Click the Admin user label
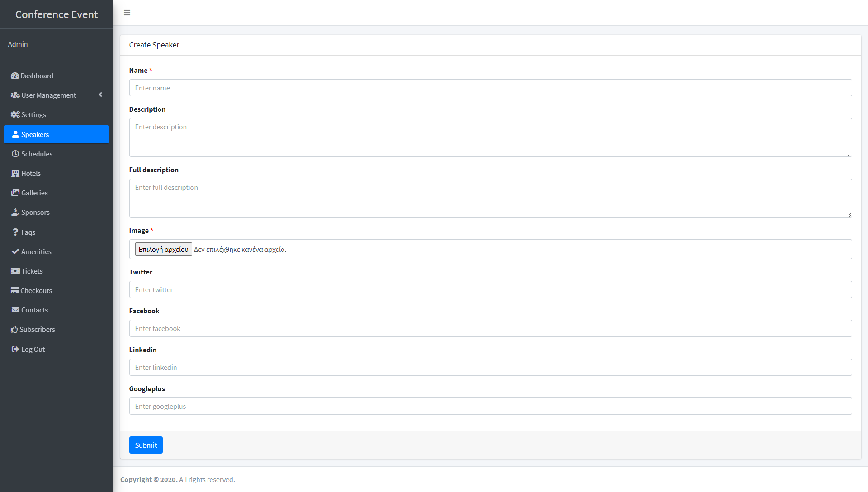 pyautogui.click(x=18, y=44)
